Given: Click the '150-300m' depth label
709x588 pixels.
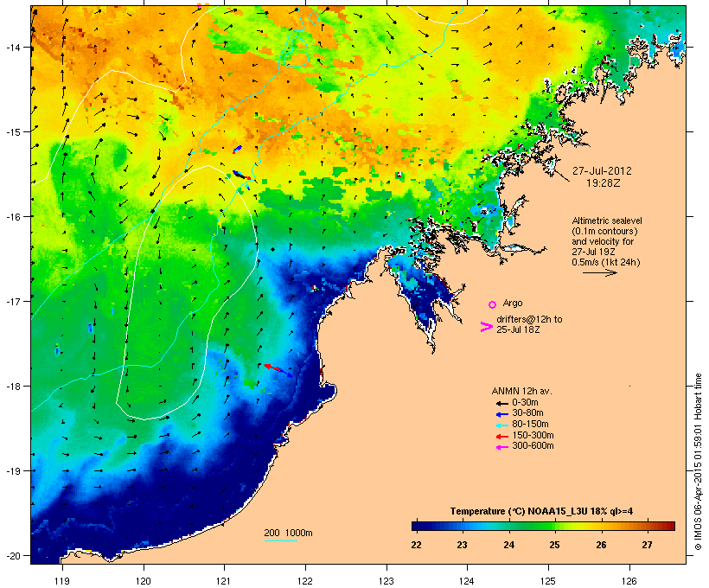Looking at the screenshot, I should point(533,435).
